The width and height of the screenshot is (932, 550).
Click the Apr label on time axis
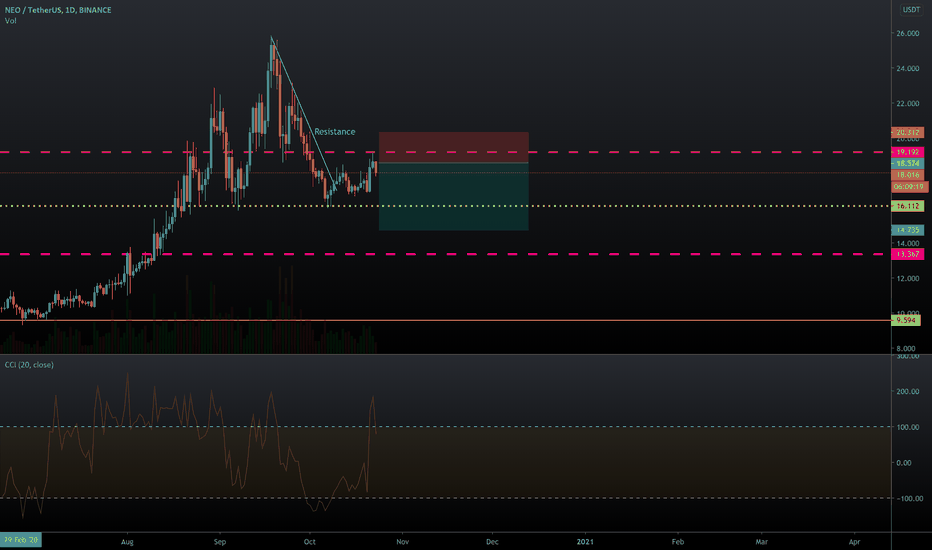855,542
